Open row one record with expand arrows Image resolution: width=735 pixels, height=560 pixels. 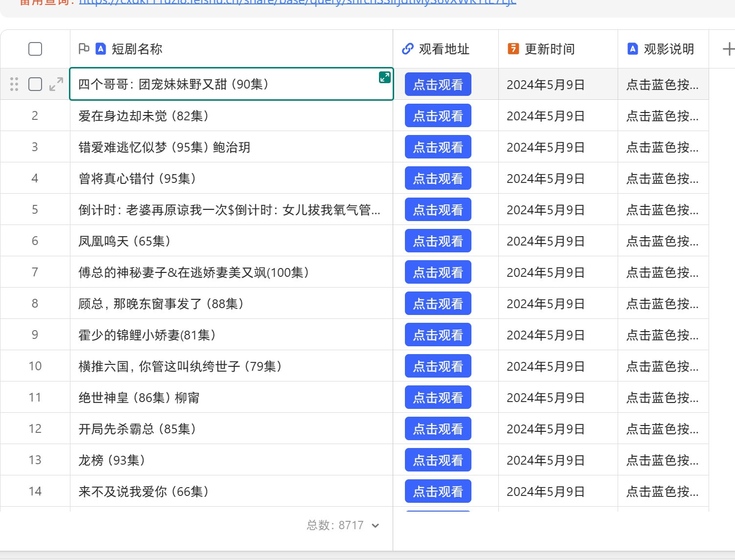(56, 84)
